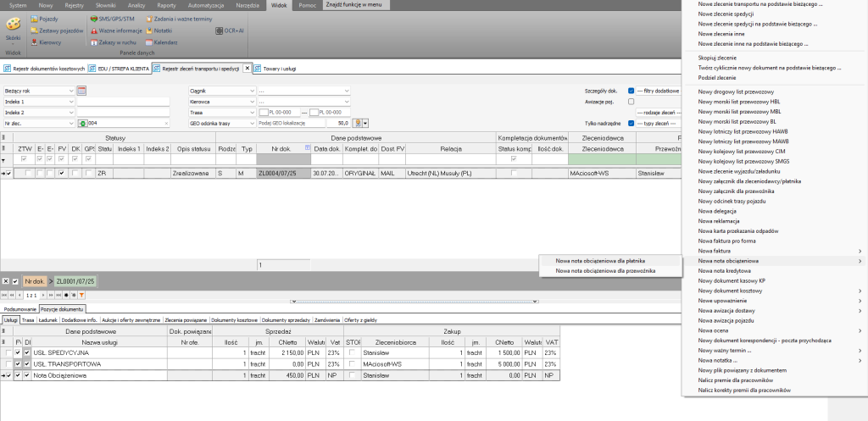
Task: Expand the GEO odcinka trasy dropdown
Action: pyautogui.click(x=252, y=123)
